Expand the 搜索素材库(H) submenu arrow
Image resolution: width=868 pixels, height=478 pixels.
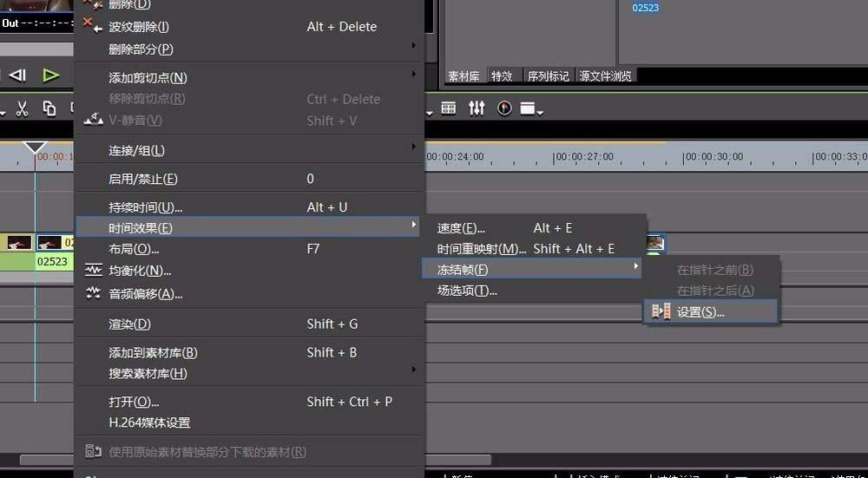click(413, 369)
